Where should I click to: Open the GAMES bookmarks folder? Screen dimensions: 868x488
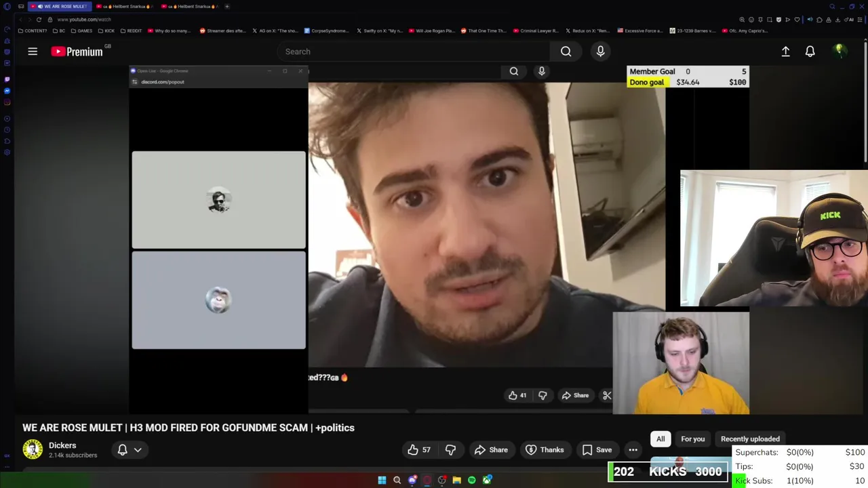(81, 30)
